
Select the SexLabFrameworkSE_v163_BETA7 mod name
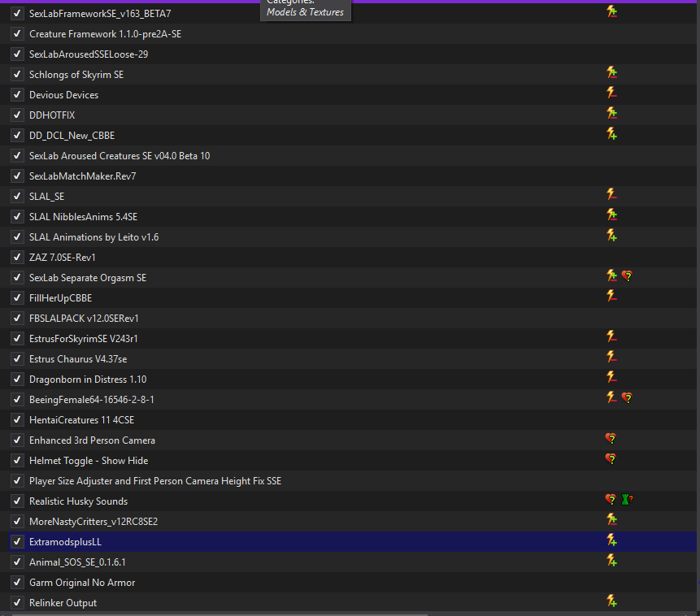click(x=100, y=14)
